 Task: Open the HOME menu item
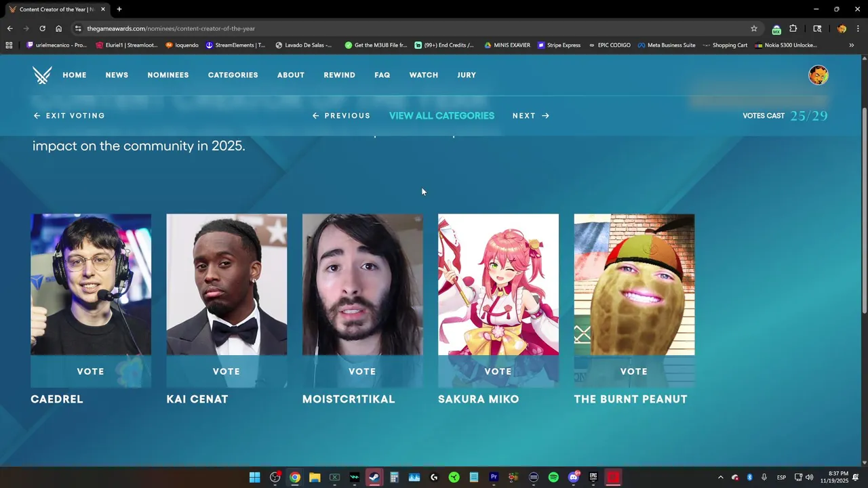point(75,75)
